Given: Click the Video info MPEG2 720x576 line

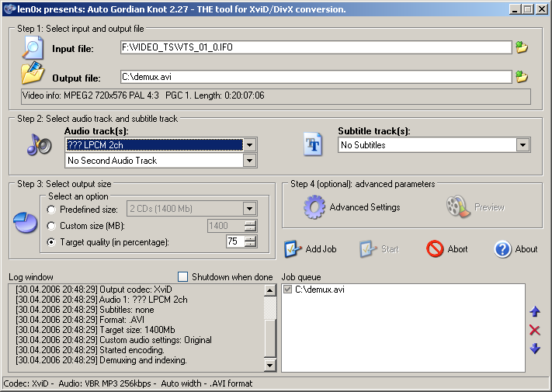Looking at the screenshot, I should tap(276, 96).
